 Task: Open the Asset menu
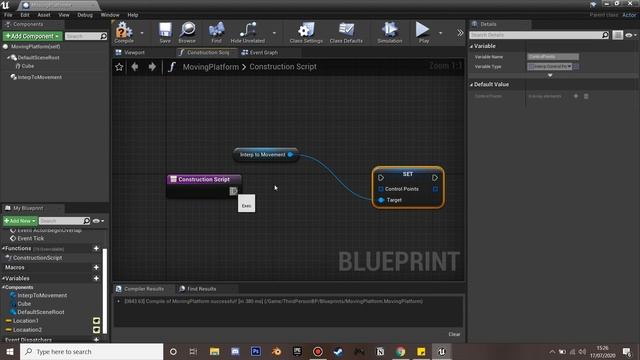(44, 15)
